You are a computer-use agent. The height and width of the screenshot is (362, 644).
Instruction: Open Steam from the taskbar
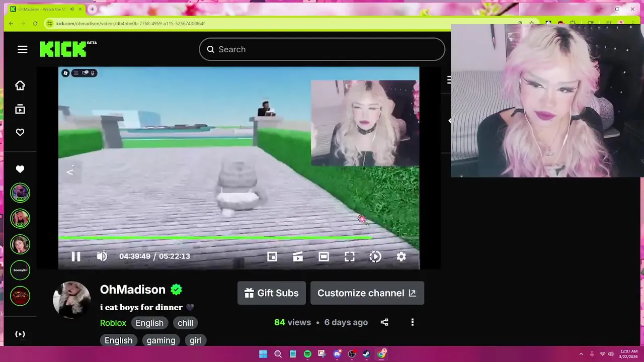tap(366, 354)
